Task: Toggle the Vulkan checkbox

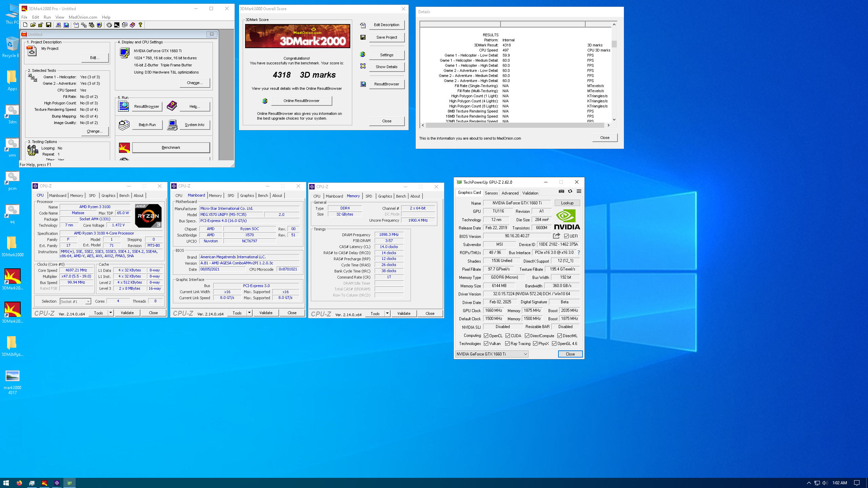Action: click(486, 344)
